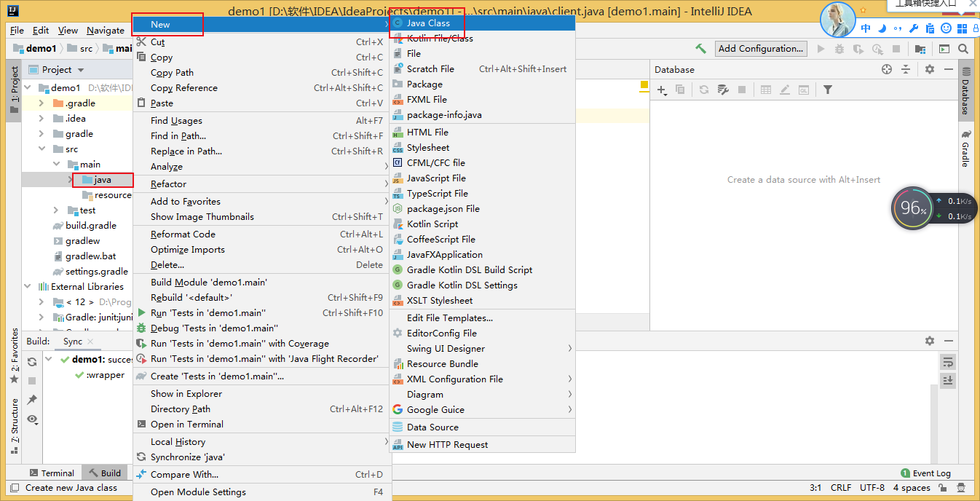Click the pin tab icon in Build panel
Viewport: 980px width, 501px height.
[x=32, y=400]
